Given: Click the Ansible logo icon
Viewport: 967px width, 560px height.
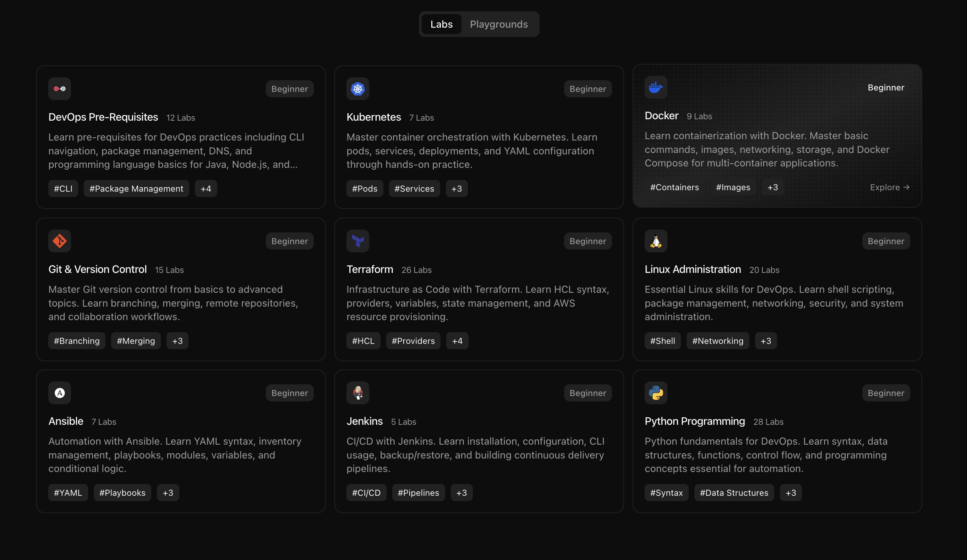Looking at the screenshot, I should click(60, 393).
